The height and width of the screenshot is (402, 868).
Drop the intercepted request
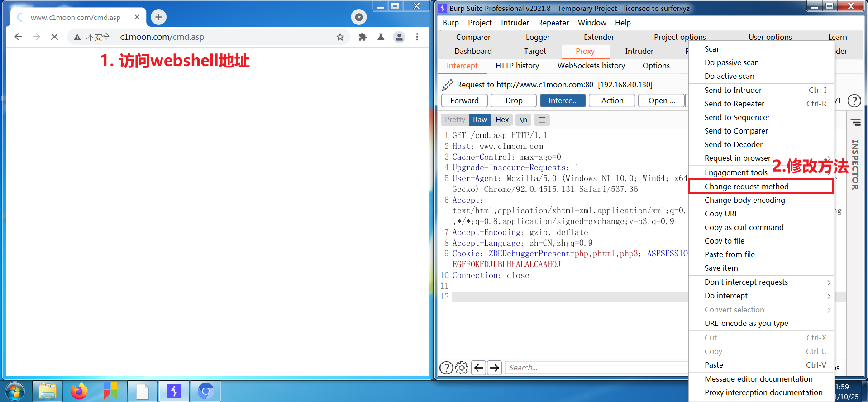pyautogui.click(x=514, y=100)
